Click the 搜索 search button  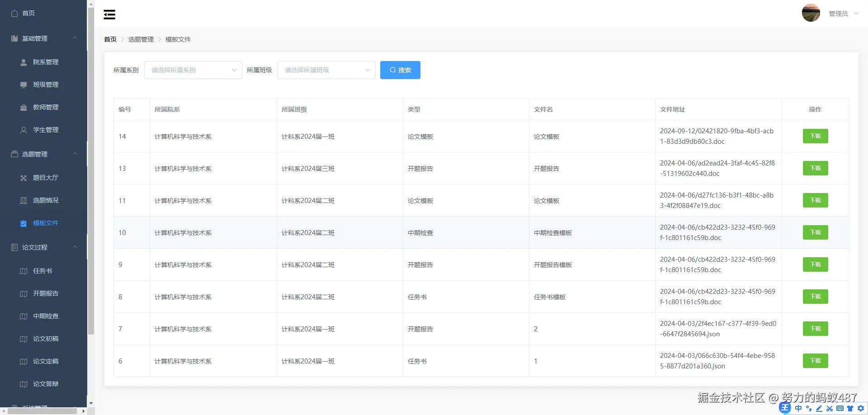[x=400, y=70]
